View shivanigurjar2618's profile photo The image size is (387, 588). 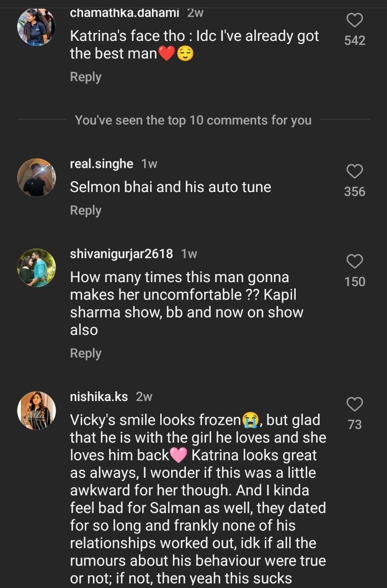[36, 268]
